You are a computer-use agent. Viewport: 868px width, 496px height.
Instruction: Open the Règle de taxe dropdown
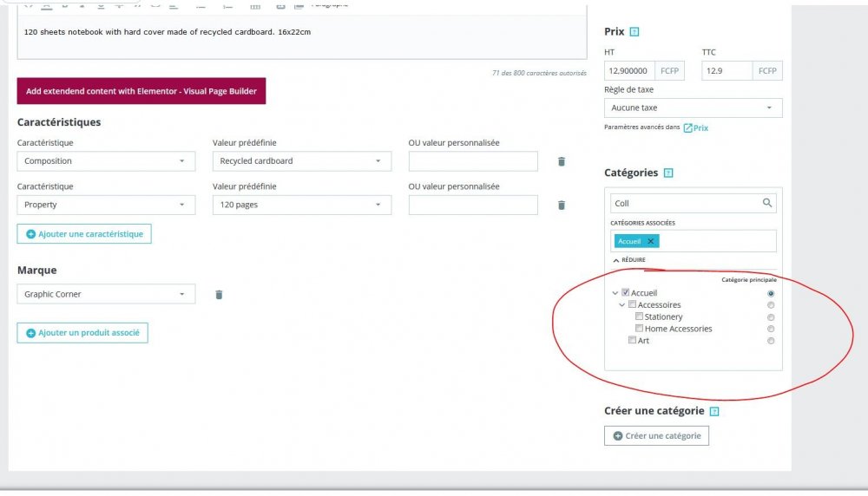(693, 108)
